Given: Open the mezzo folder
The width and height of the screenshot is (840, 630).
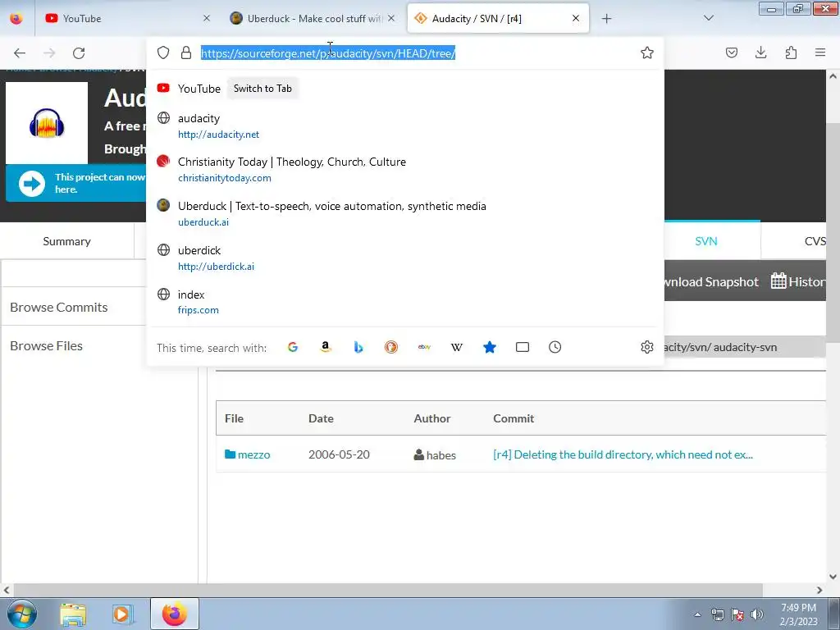Looking at the screenshot, I should (248, 454).
